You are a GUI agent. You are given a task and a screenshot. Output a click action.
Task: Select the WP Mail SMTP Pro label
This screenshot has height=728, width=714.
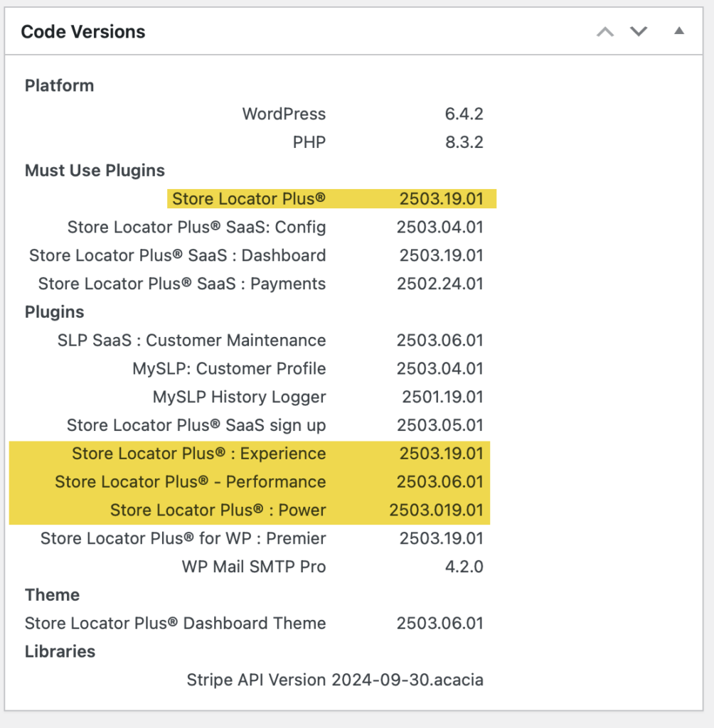[x=254, y=567]
